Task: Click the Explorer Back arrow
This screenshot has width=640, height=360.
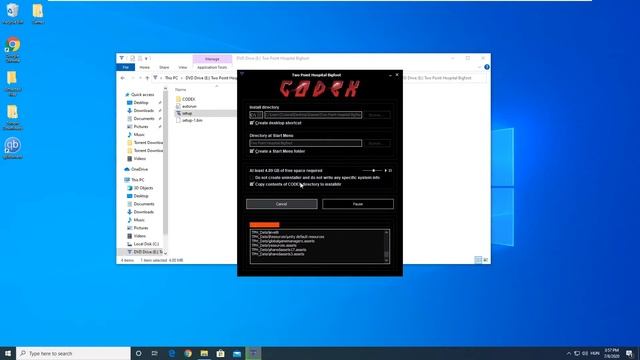Action: pos(123,78)
